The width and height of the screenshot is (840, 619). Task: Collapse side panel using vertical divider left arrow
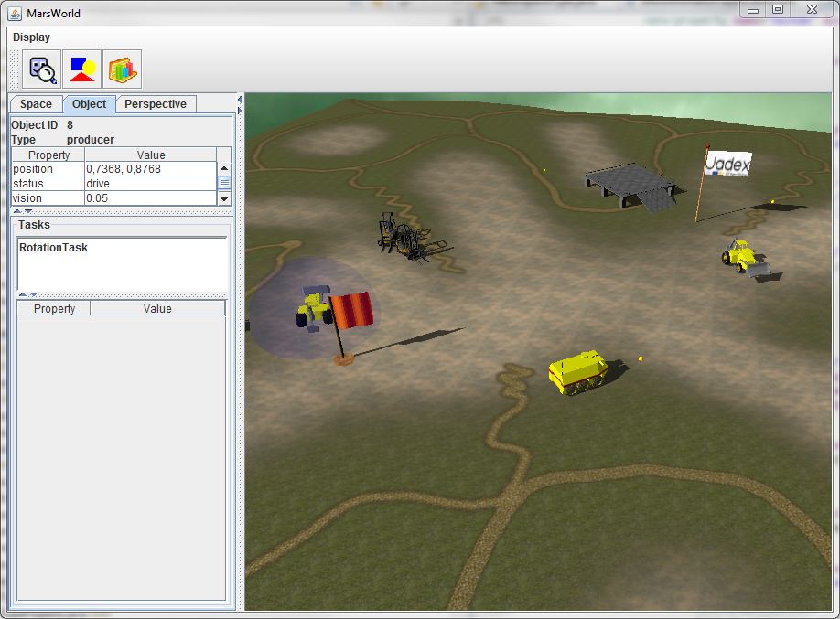point(240,99)
